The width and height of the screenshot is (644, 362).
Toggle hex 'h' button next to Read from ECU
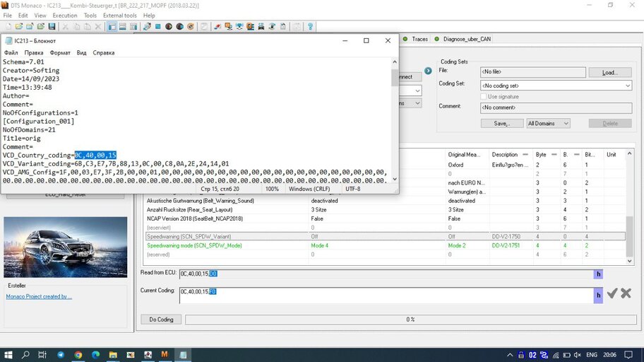tap(598, 274)
